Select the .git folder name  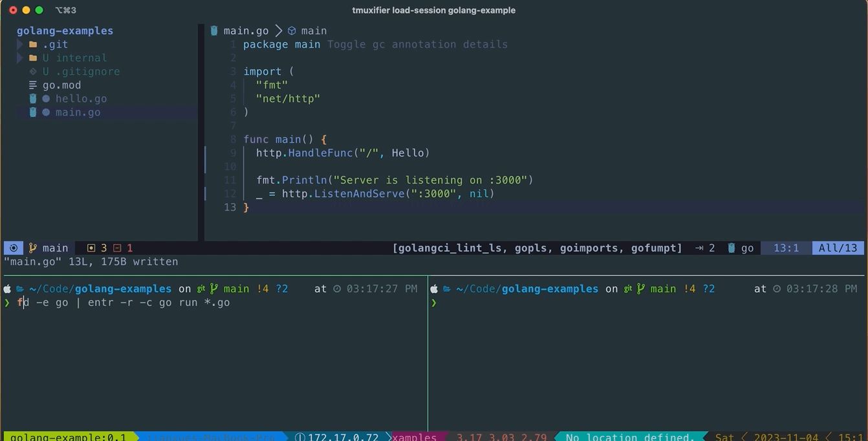tap(55, 45)
